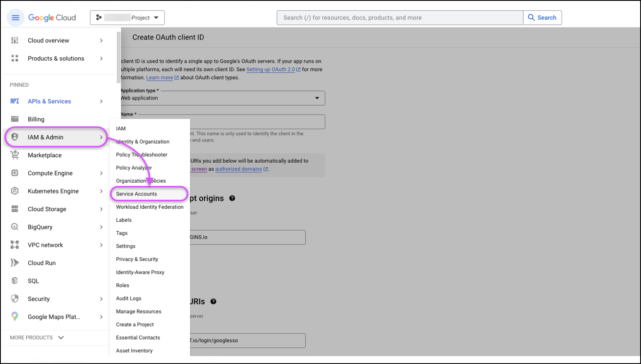Click the SQL database icon
The width and height of the screenshot is (641, 364).
tap(15, 281)
